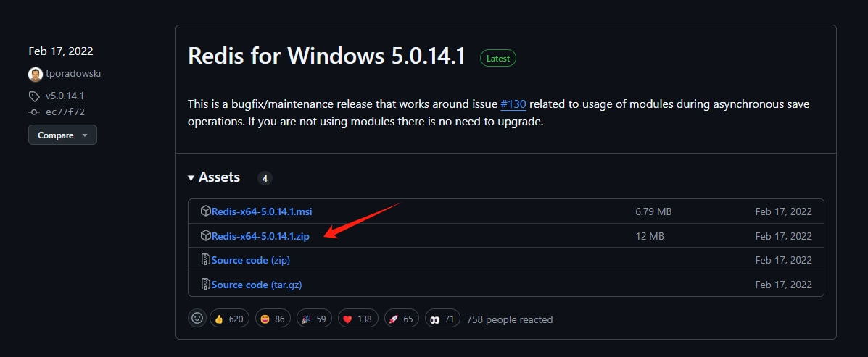Toggle the laugh reaction with 86
The image size is (868, 357).
pyautogui.click(x=273, y=319)
